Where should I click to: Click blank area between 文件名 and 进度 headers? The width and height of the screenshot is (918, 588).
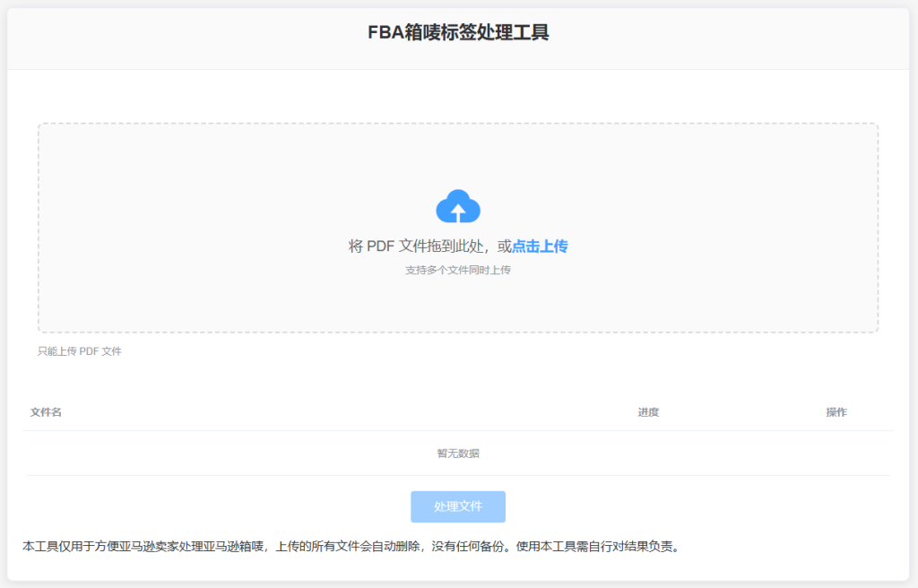point(341,412)
